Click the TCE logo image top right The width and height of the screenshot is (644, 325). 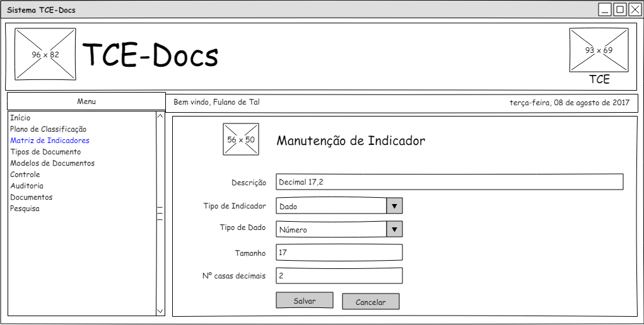tap(599, 50)
